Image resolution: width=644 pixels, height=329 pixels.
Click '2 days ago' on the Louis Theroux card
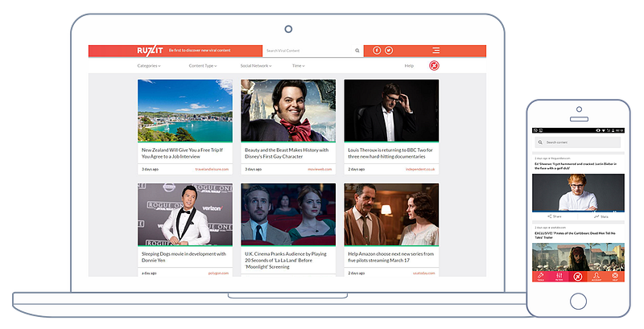pyautogui.click(x=357, y=169)
